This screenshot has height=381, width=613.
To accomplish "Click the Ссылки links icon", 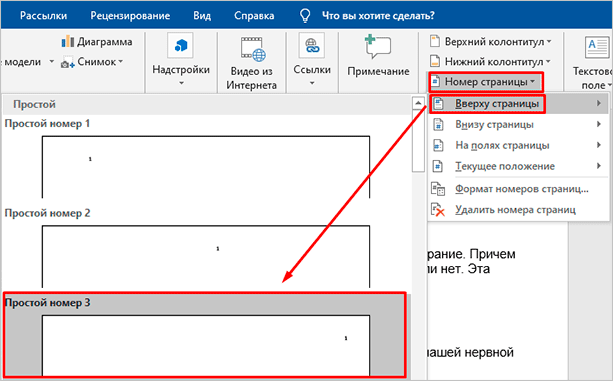I will (312, 46).
